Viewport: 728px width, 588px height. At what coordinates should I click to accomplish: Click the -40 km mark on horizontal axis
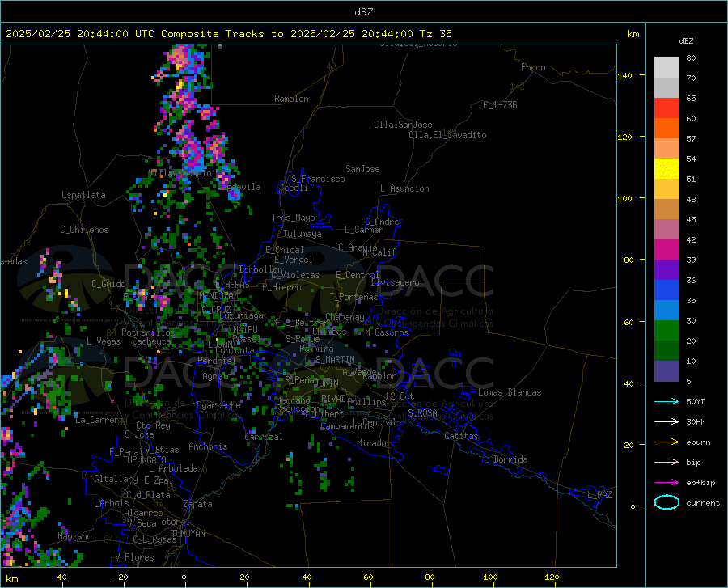tap(59, 577)
